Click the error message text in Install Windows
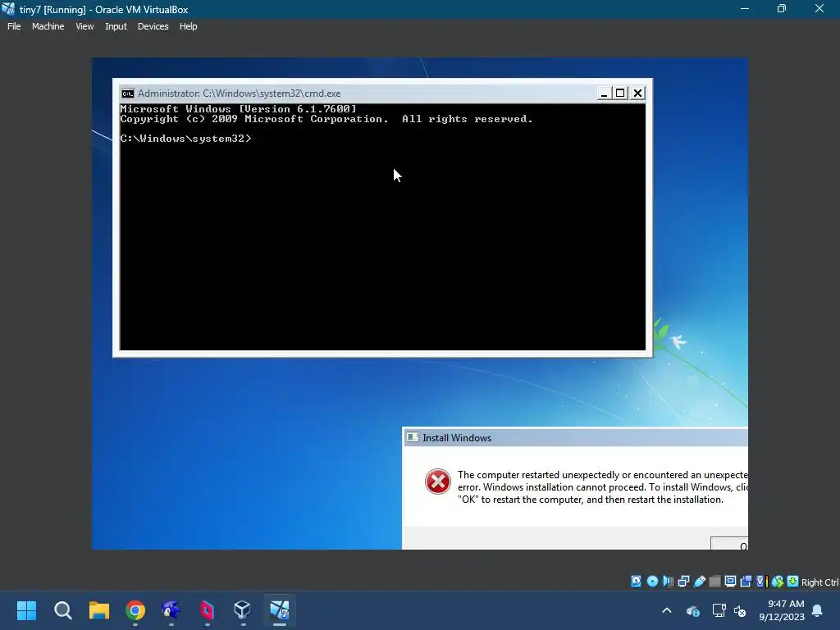The width and height of the screenshot is (840, 630). pos(603,487)
